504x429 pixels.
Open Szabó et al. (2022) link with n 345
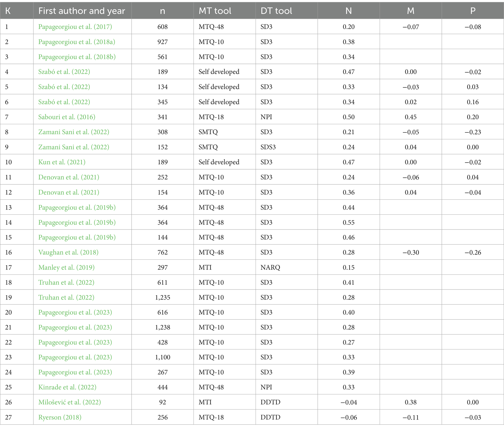pos(64,102)
